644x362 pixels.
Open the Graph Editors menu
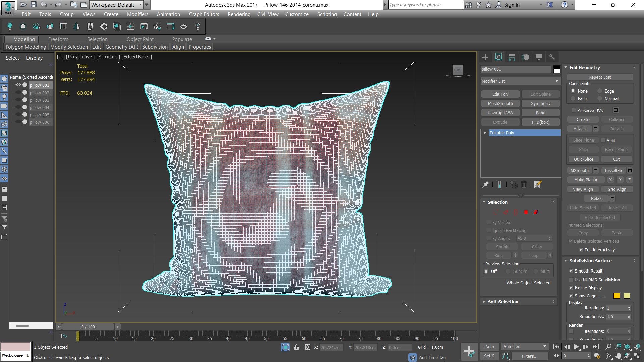[x=204, y=14]
